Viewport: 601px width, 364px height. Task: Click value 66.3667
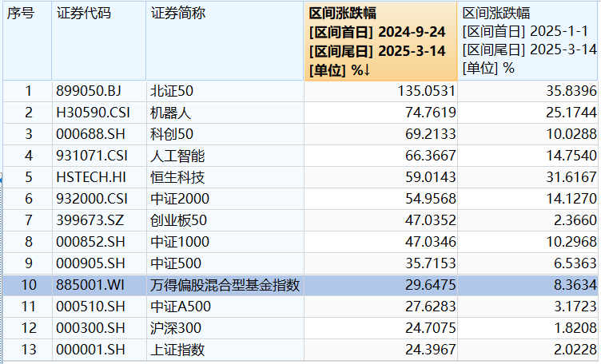pos(431,156)
